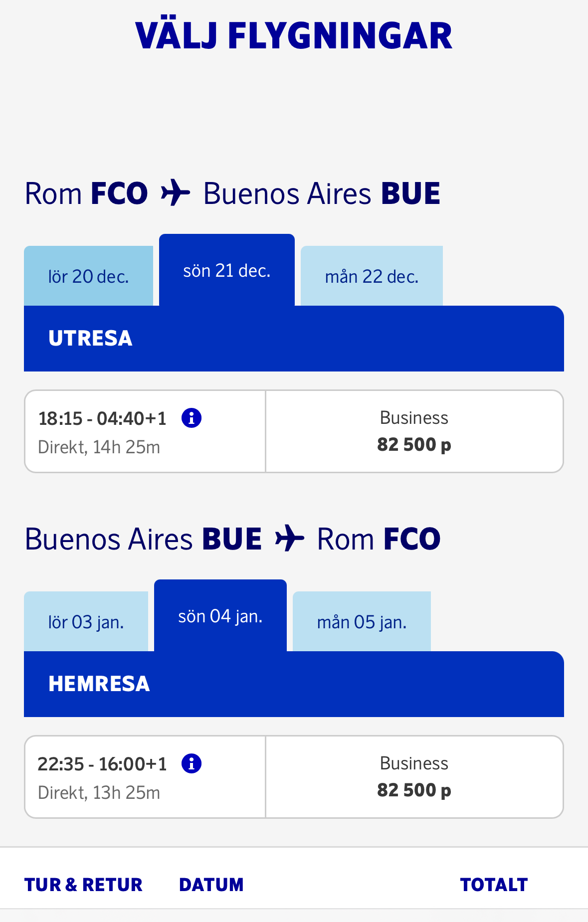Open the TUR & RETUR trip type option
588x922 pixels.
[x=83, y=885]
